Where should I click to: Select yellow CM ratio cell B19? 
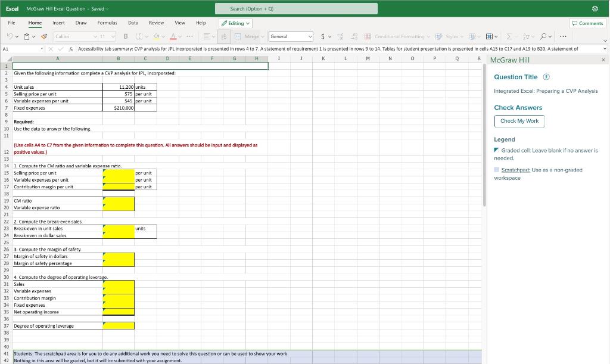click(119, 201)
